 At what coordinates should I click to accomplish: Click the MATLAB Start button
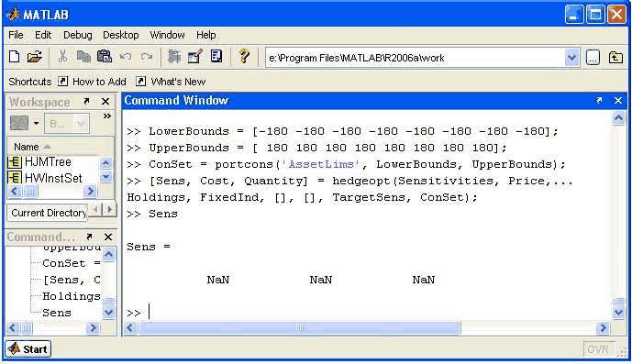[x=28, y=349]
